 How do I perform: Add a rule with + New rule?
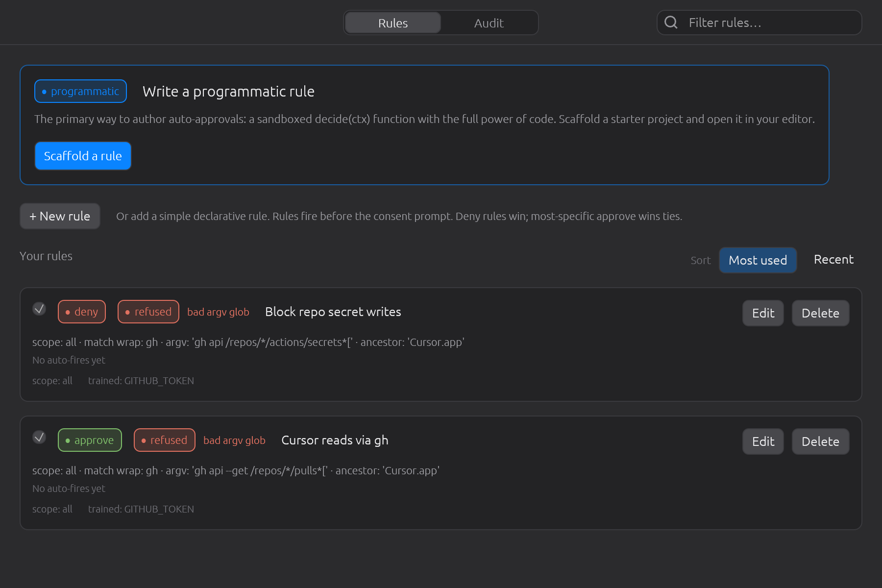[x=60, y=216]
